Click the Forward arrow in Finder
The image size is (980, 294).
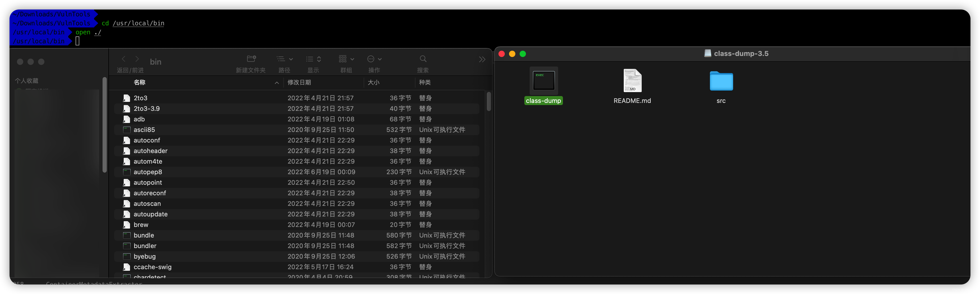(x=137, y=59)
